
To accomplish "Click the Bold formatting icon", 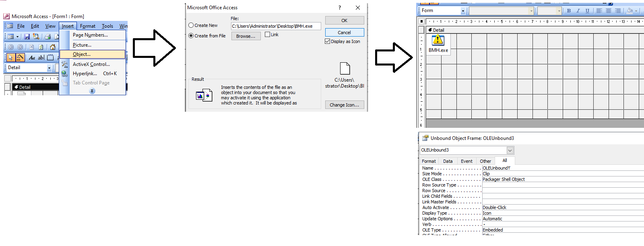I will (569, 11).
